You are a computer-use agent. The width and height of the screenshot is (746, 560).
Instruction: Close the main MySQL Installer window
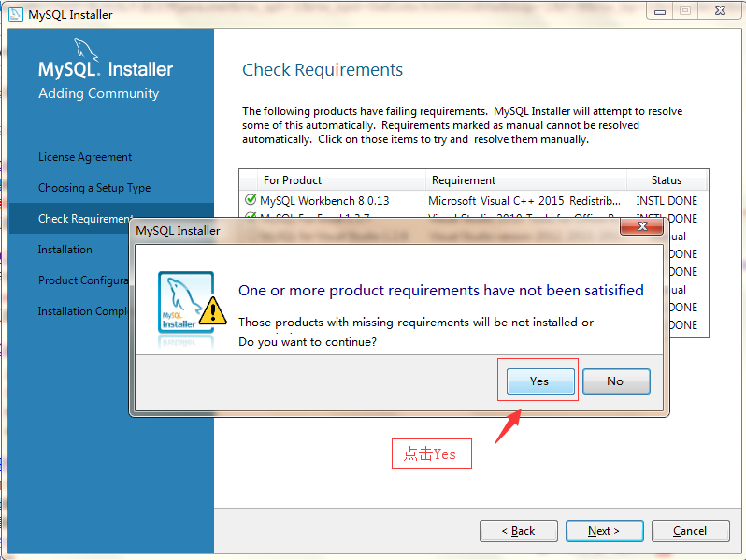720,11
